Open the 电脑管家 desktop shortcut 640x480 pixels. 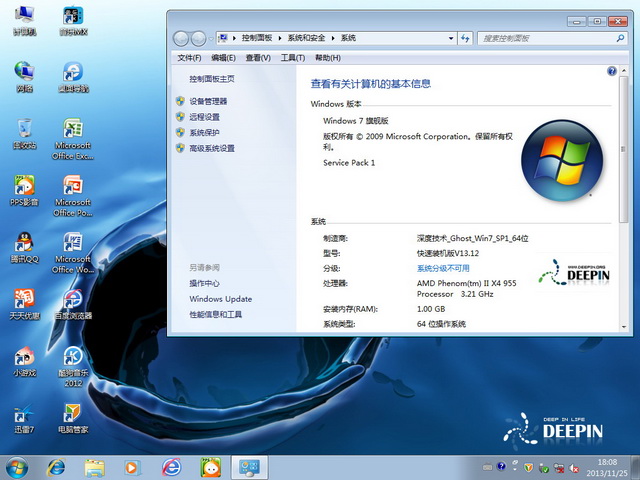click(73, 418)
